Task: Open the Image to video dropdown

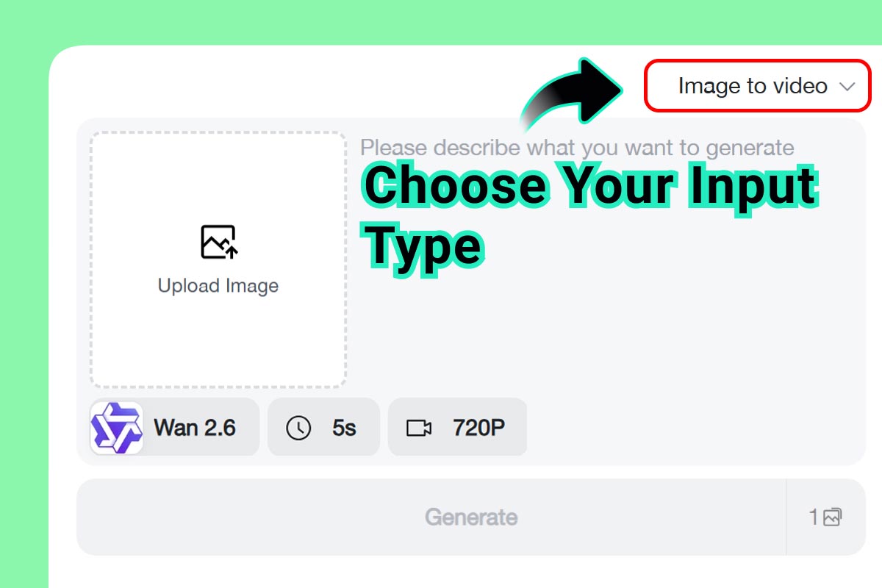Action: click(757, 85)
